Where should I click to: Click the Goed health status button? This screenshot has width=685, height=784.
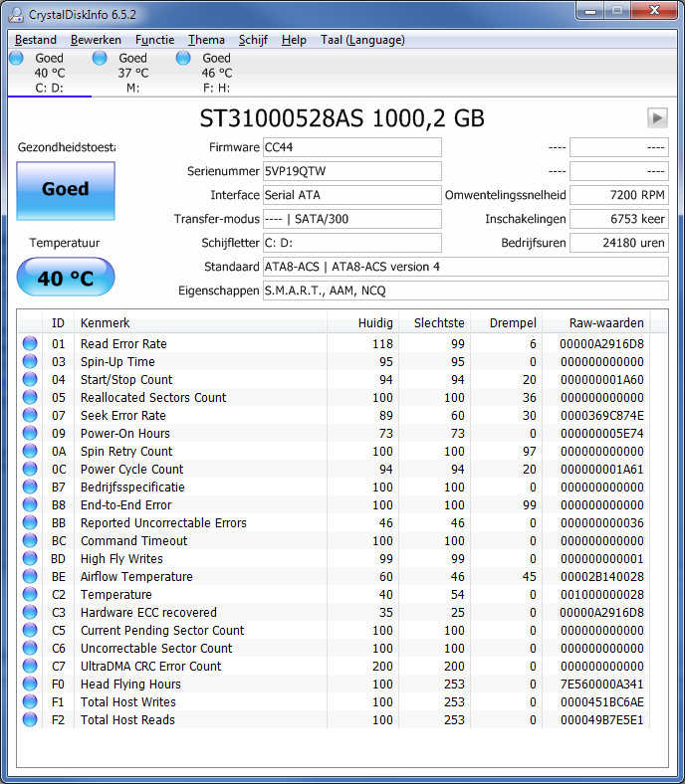tap(66, 190)
